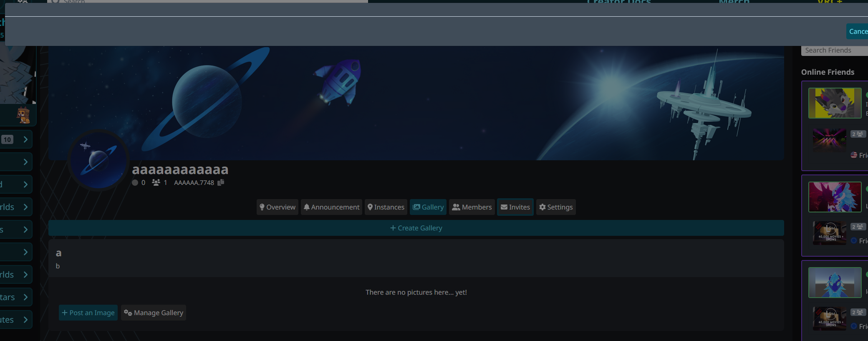Image resolution: width=868 pixels, height=341 pixels.
Task: Click player count badge beside neon world
Action: coord(858,134)
